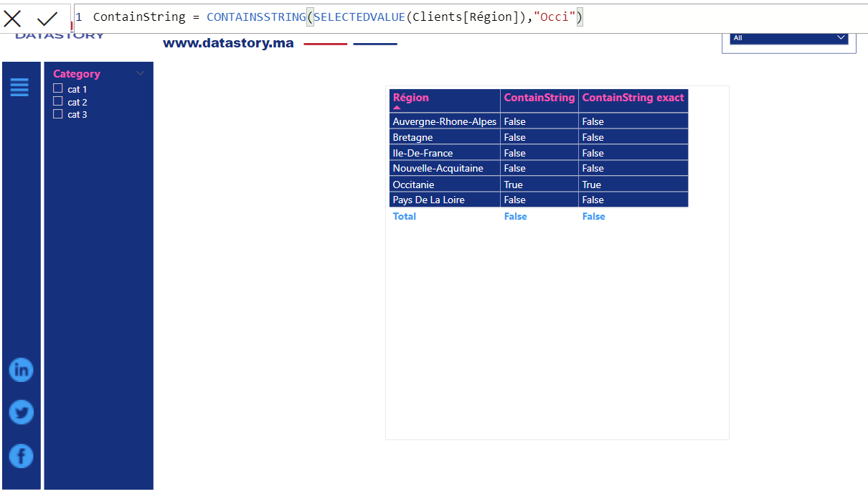Click the www.datastory.ma link
Screen dimensions: 868x494
pyautogui.click(x=228, y=43)
